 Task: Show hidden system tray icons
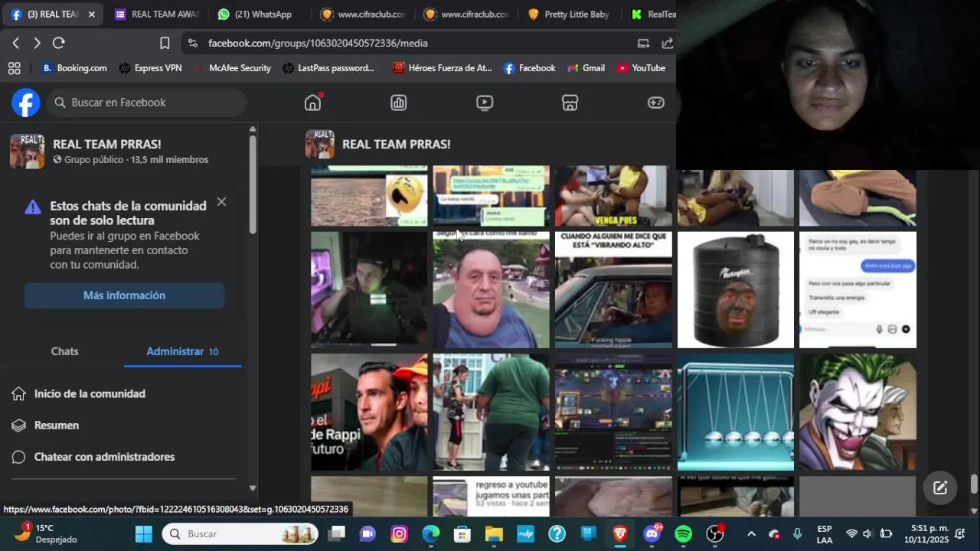[x=751, y=534]
